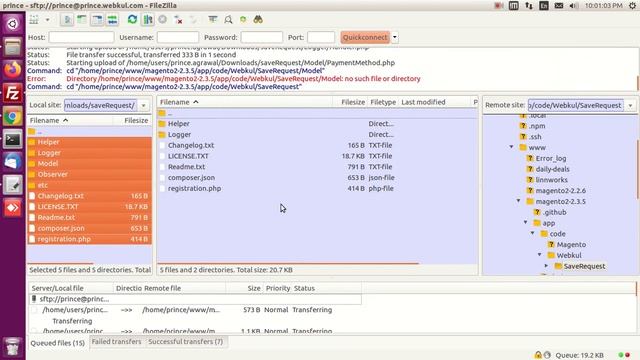
Task: Sort local list by Filename column
Action: [70, 120]
